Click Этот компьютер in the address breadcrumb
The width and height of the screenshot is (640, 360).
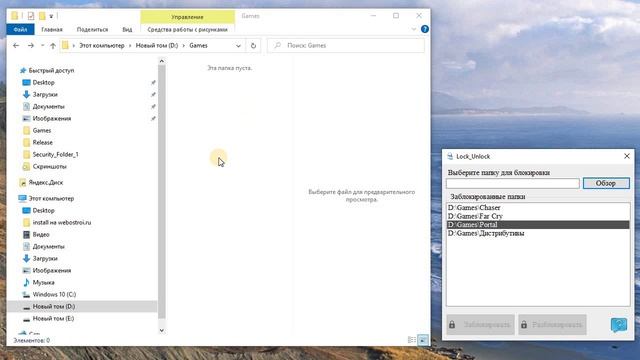102,46
